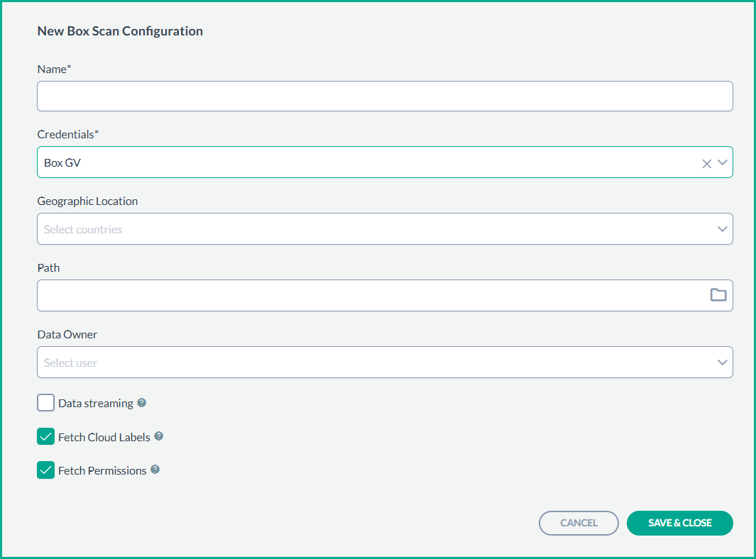Click the Save & Close button
756x559 pixels.
(x=679, y=523)
